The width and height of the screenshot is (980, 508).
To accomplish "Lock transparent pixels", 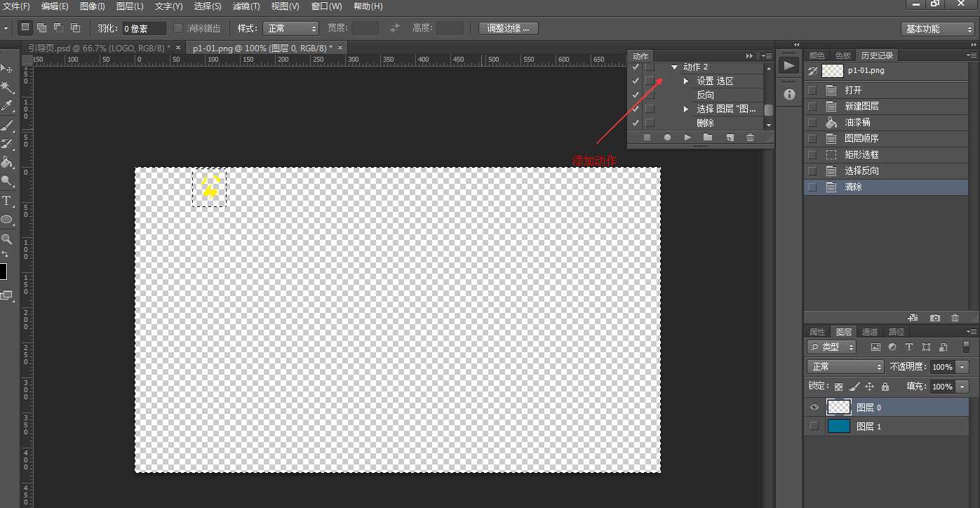I will coord(838,387).
